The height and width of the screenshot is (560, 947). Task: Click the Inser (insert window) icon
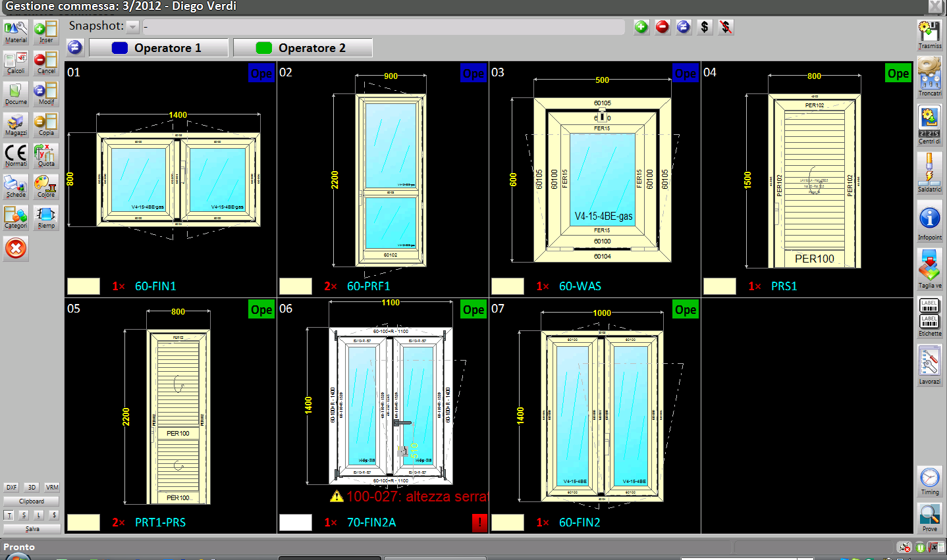click(46, 32)
